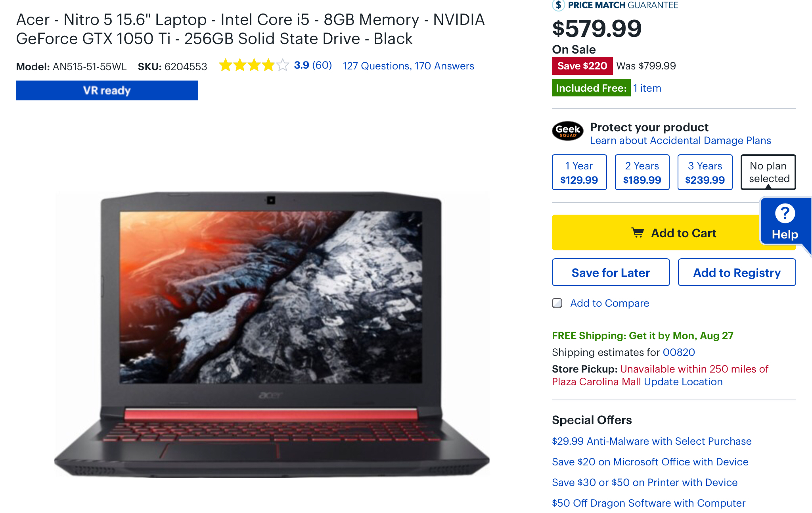Open the 127 Questions, 170 Answers link
Viewport: 812px width, 513px height.
tap(408, 66)
